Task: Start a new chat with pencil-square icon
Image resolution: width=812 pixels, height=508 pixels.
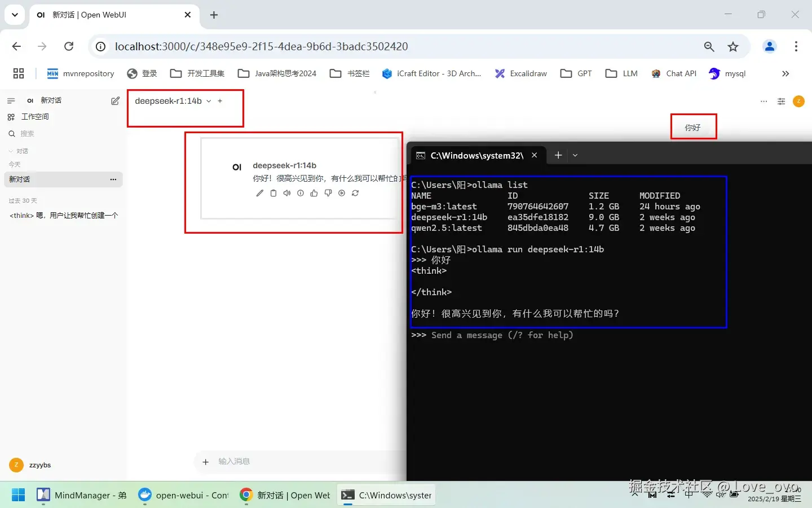Action: click(115, 100)
